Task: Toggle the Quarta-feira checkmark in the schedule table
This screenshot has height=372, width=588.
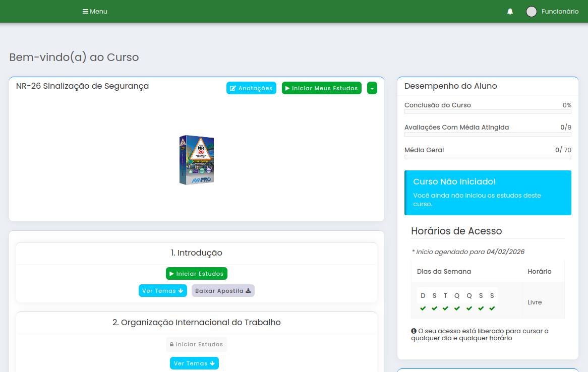Action: pos(456,307)
